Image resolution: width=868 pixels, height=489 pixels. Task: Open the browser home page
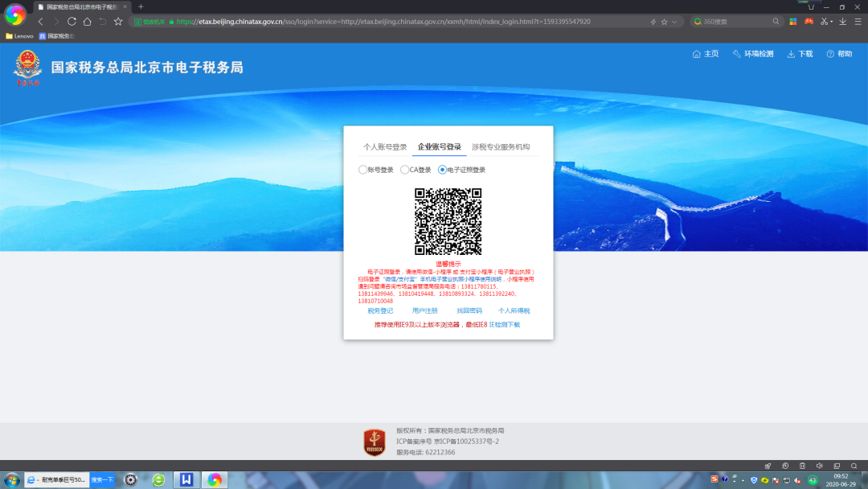tap(87, 22)
